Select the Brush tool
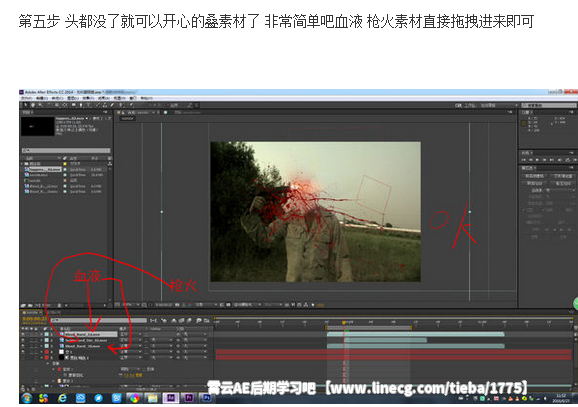The width and height of the screenshot is (578, 407). [98, 105]
